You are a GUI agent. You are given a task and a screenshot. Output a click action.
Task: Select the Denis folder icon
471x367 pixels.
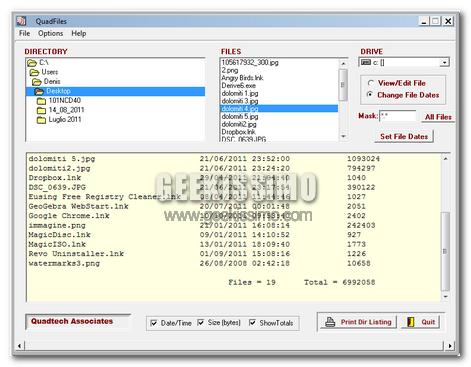click(37, 82)
